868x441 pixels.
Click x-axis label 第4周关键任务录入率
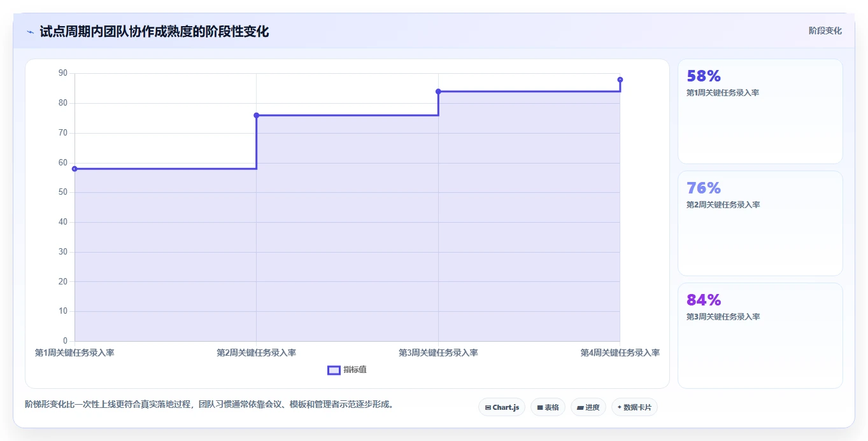point(620,353)
